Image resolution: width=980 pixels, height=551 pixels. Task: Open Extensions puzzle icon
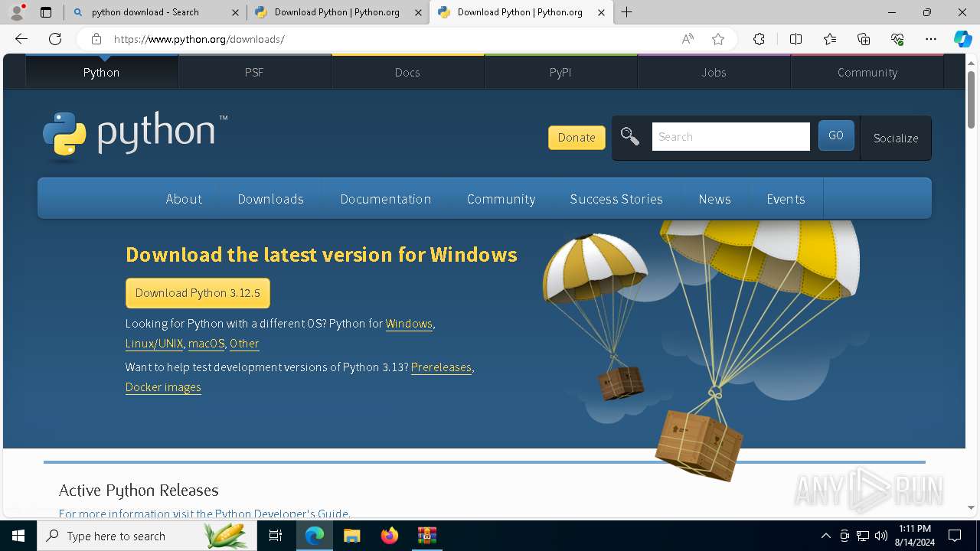[x=759, y=39]
